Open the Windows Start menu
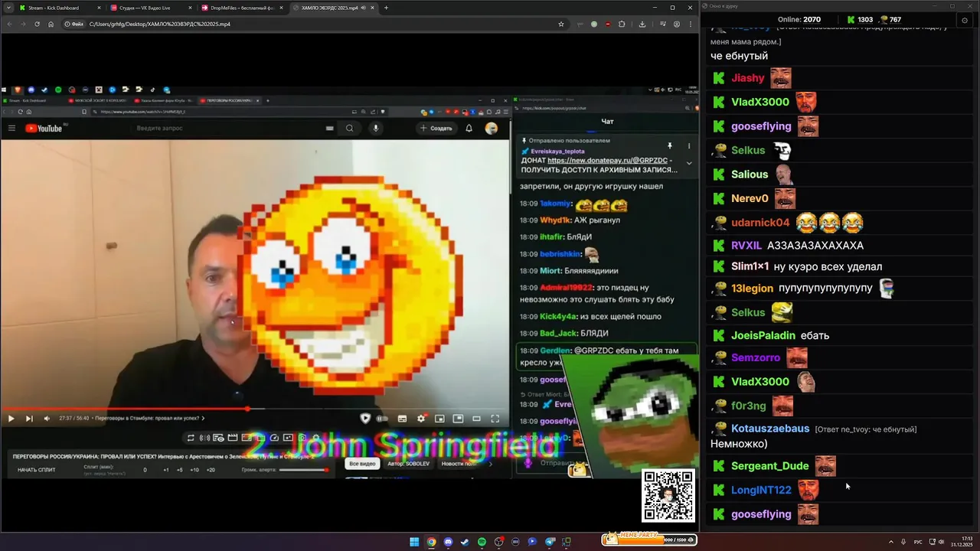Image resolution: width=980 pixels, height=551 pixels. coord(414,542)
